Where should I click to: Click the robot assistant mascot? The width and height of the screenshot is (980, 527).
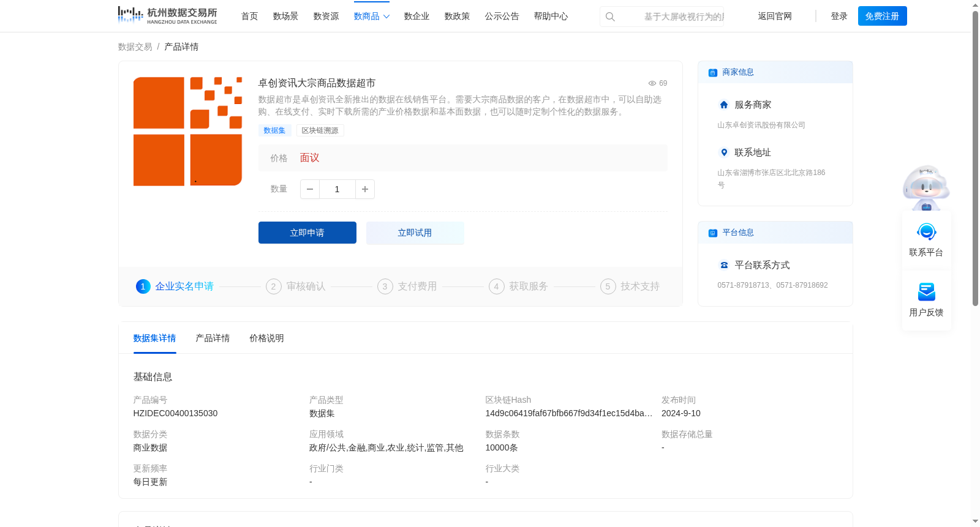tap(926, 187)
